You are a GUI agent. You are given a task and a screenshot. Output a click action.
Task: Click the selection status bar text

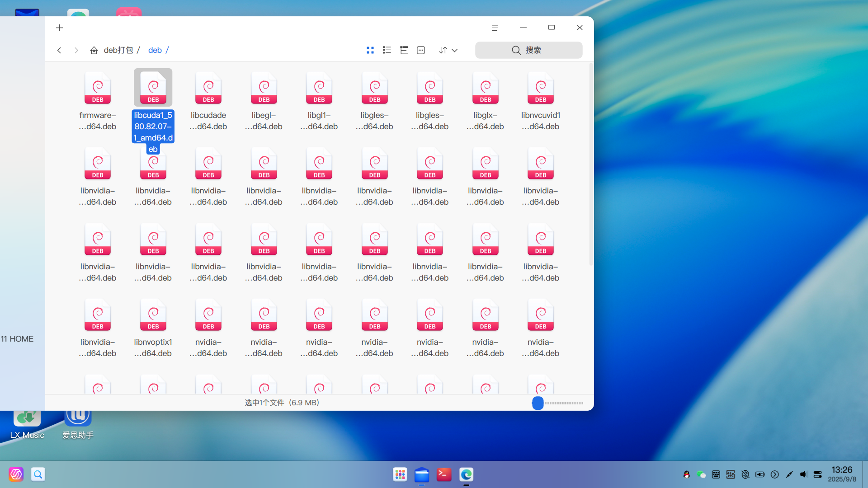click(282, 403)
